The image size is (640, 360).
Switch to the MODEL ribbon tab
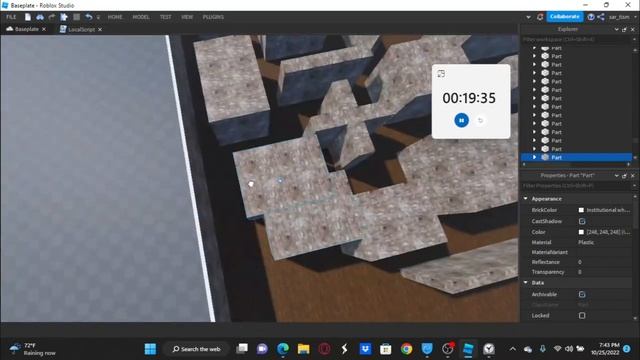point(141,17)
